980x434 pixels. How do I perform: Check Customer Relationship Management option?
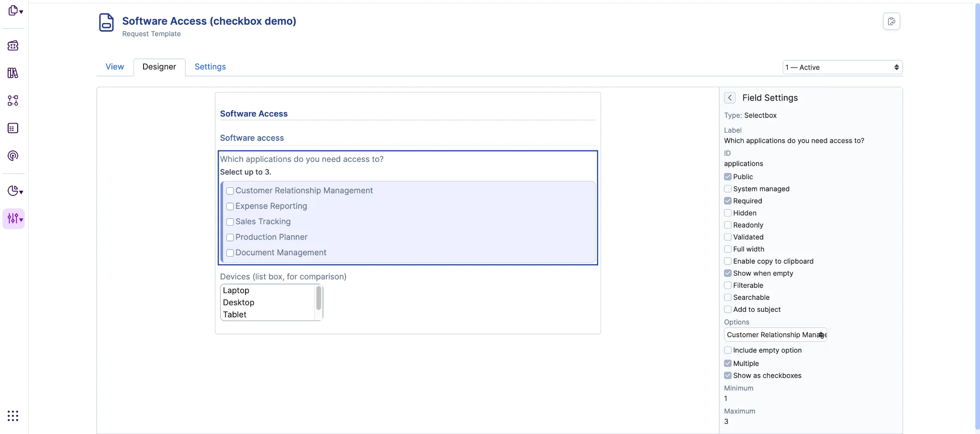pos(230,191)
